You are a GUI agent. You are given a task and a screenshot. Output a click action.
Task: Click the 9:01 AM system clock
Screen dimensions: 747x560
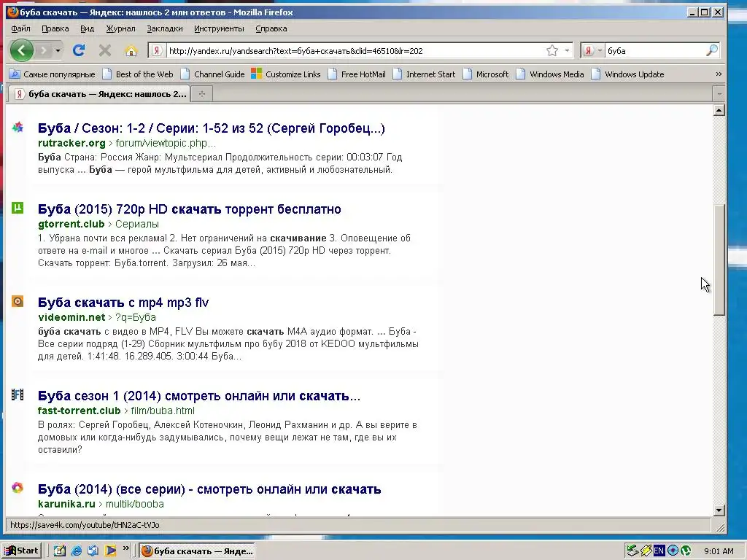(719, 551)
